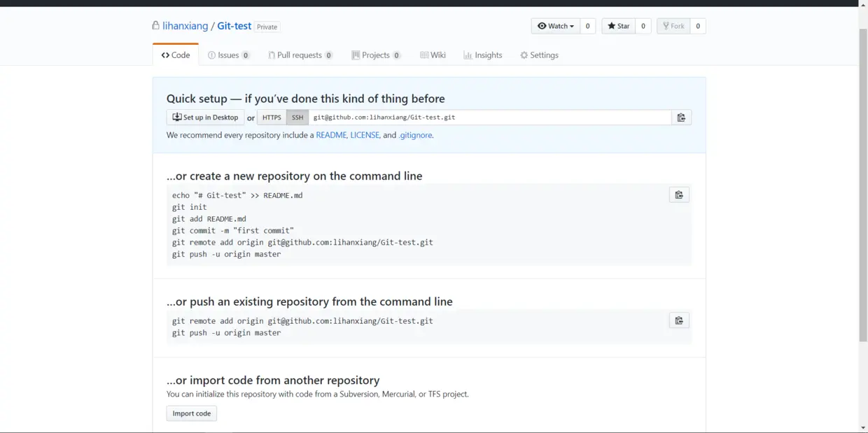Open the Pull requests tab
Viewport: 868px width, 433px height.
point(300,55)
